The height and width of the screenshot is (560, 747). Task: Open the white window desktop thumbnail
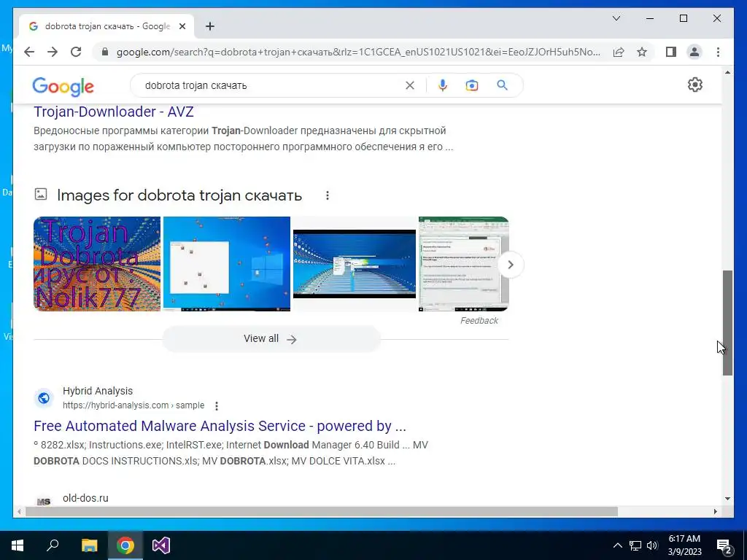(227, 264)
